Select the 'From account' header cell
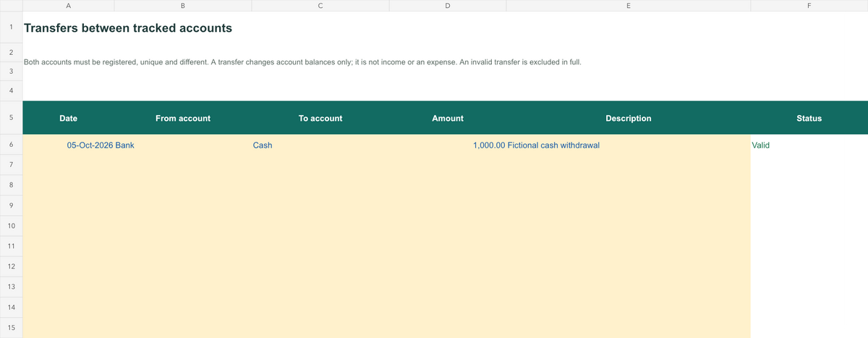Viewport: 868px width, 338px height. pyautogui.click(x=183, y=118)
